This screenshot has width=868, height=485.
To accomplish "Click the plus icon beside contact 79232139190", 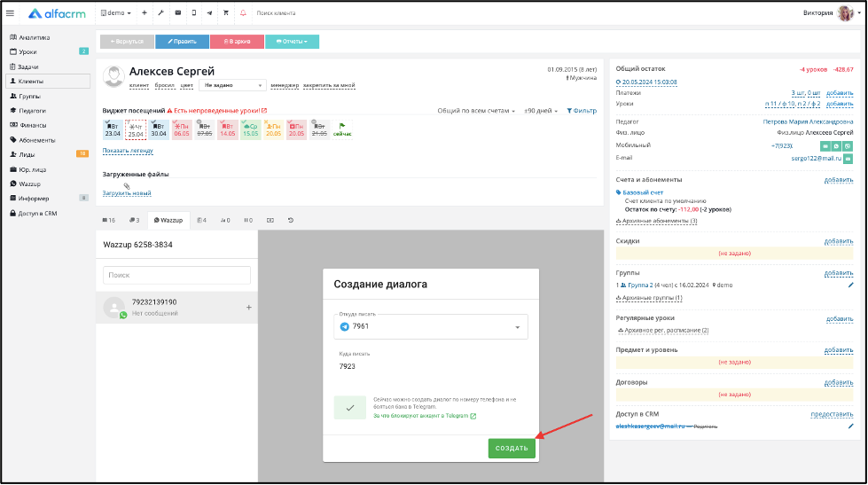I will click(248, 308).
